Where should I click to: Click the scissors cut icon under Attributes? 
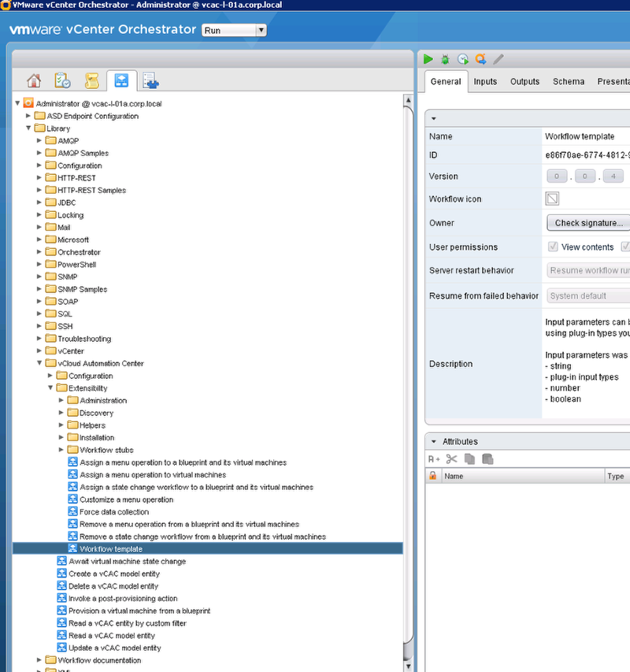click(x=451, y=459)
